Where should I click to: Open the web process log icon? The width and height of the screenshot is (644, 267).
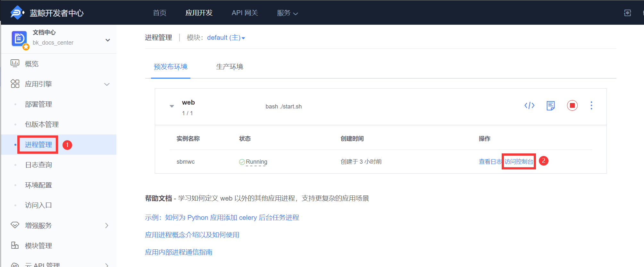click(x=551, y=105)
